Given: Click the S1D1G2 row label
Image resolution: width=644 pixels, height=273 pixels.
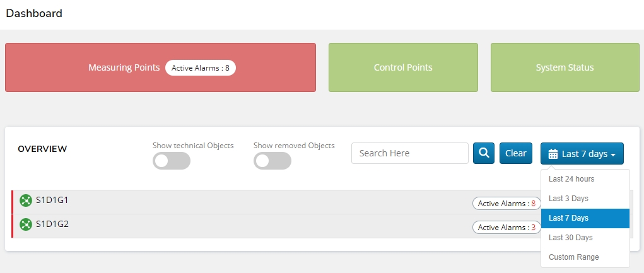Looking at the screenshot, I should pyautogui.click(x=52, y=224).
